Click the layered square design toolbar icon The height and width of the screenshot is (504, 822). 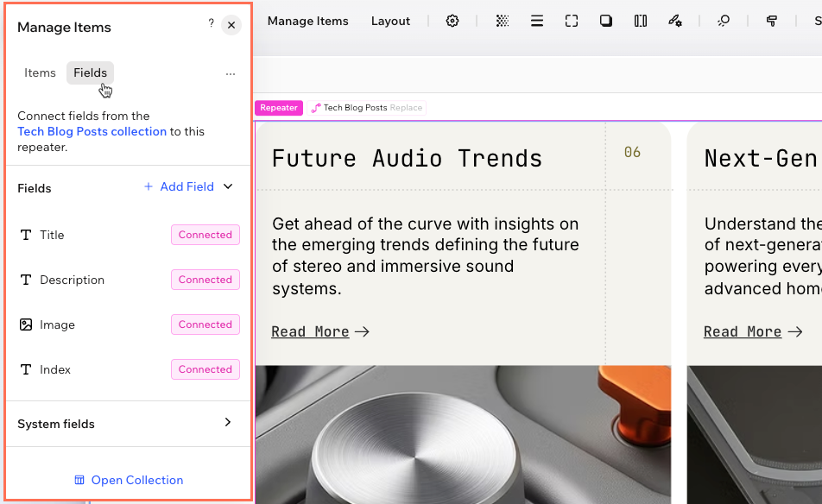point(606,21)
